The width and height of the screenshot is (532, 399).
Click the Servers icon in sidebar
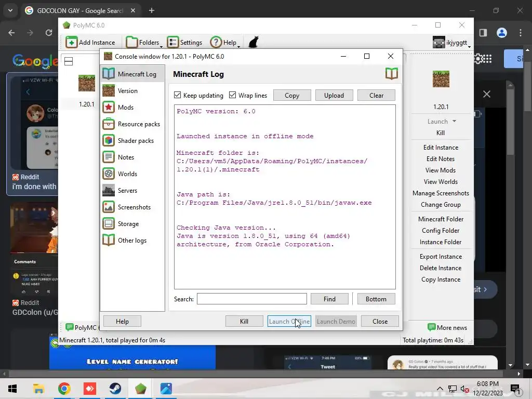109,190
